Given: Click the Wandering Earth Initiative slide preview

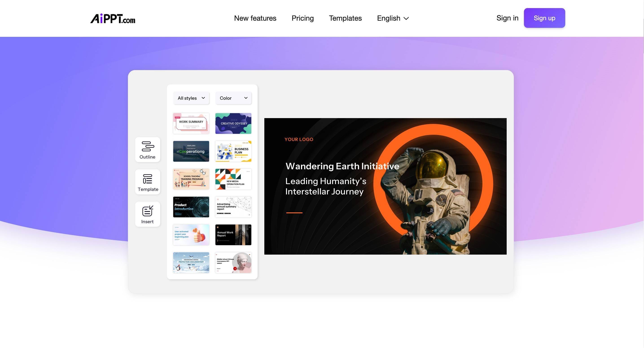Looking at the screenshot, I should [385, 186].
